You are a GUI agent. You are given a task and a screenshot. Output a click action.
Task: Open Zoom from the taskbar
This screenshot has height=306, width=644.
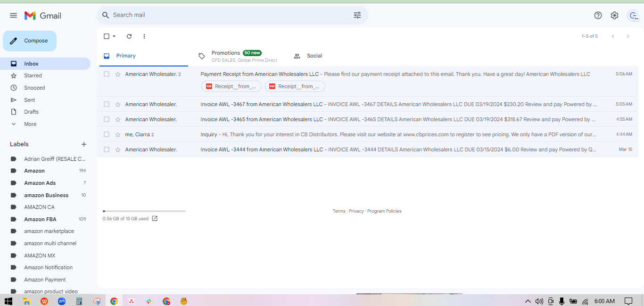[62, 301]
